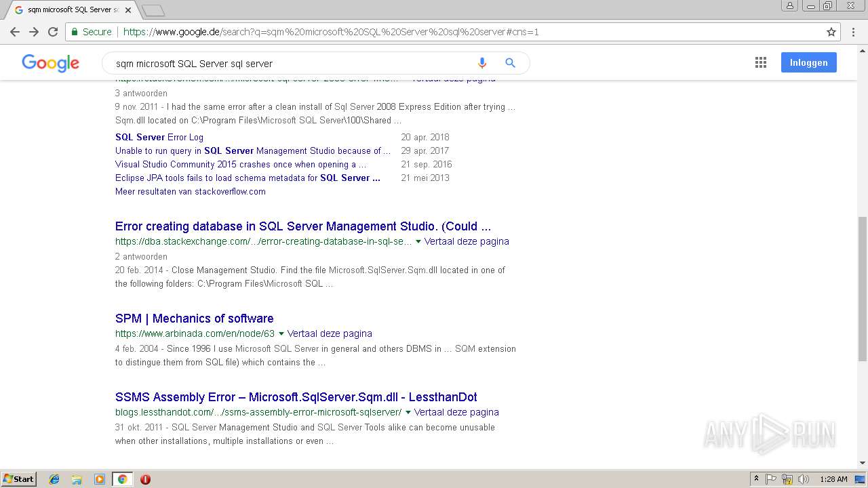Click Vertaal deze pagina for arbinada result

tap(330, 333)
